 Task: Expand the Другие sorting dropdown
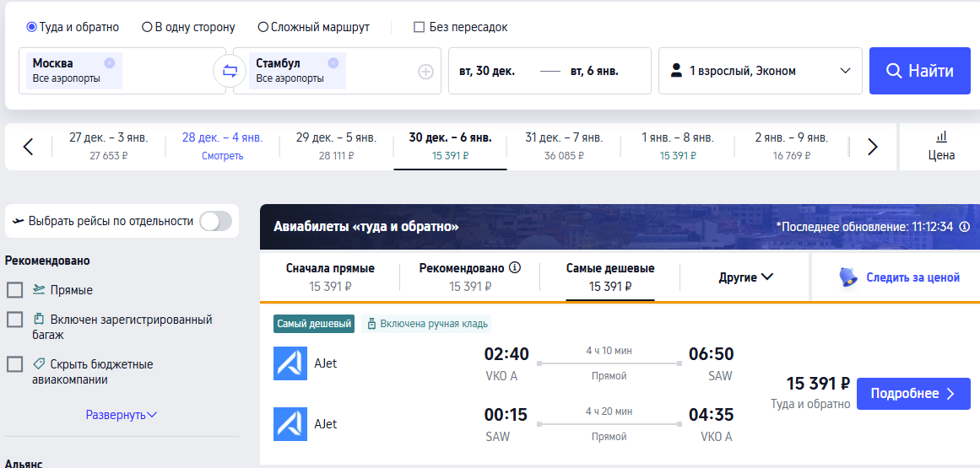pyautogui.click(x=746, y=277)
